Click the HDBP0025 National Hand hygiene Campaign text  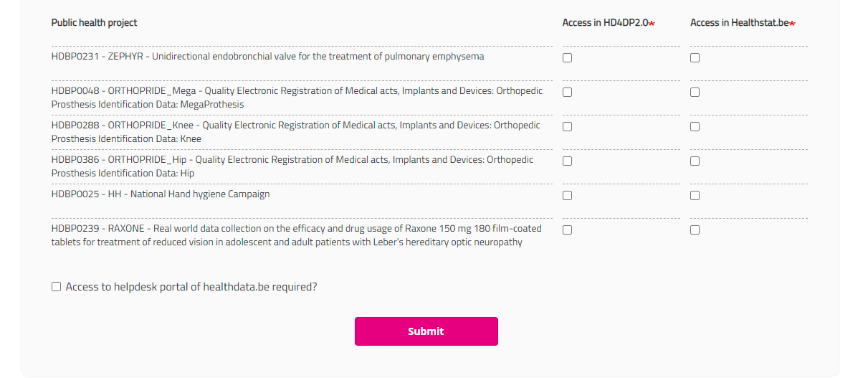pos(161,194)
